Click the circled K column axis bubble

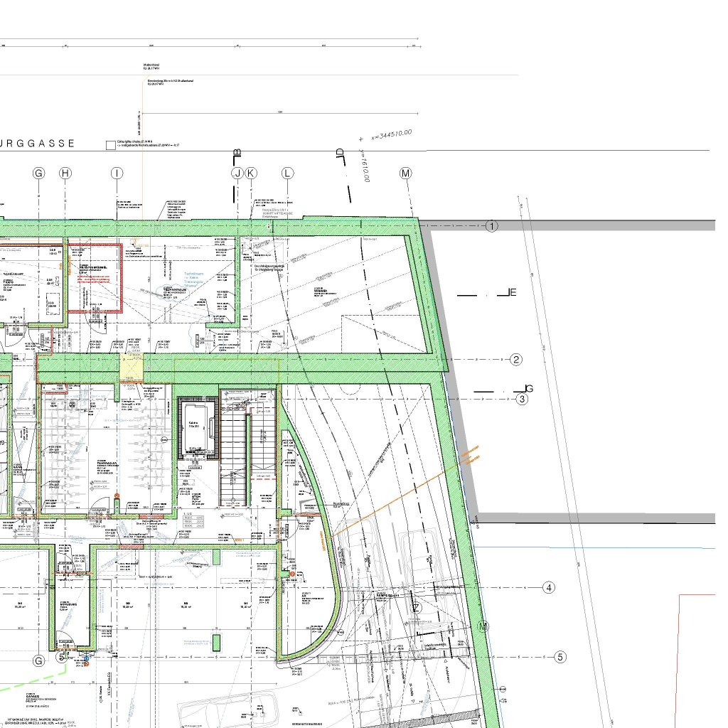250,173
